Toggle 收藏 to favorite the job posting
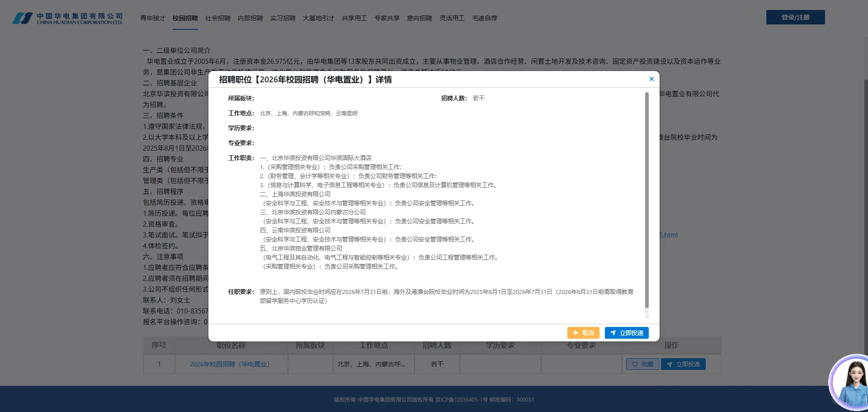Screen dimensions: 868x412 [x=642, y=364]
